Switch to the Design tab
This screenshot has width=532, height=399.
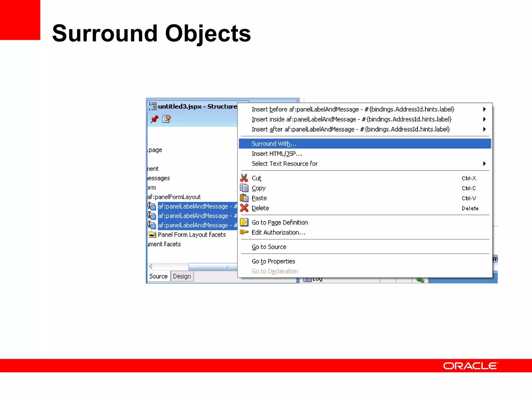(182, 276)
